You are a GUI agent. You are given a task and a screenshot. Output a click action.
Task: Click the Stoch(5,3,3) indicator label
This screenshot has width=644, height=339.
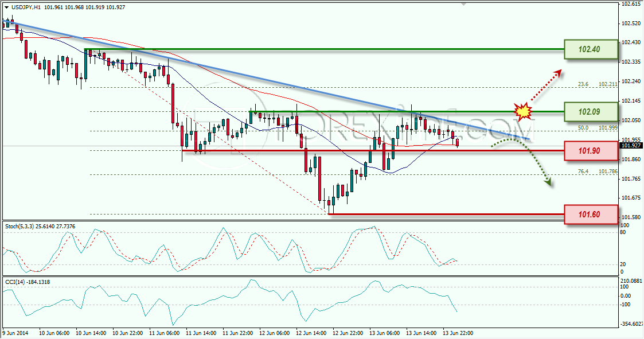coord(40,227)
